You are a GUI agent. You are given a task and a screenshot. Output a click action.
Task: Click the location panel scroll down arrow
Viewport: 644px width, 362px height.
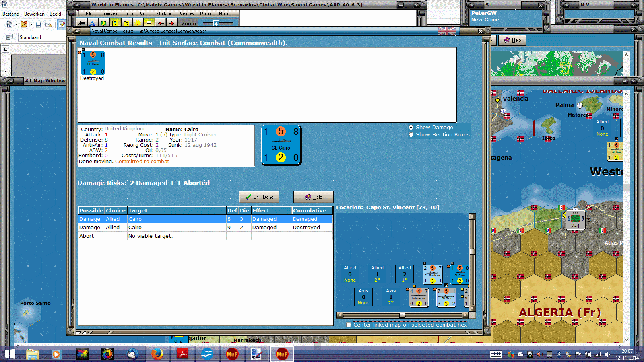click(x=473, y=309)
